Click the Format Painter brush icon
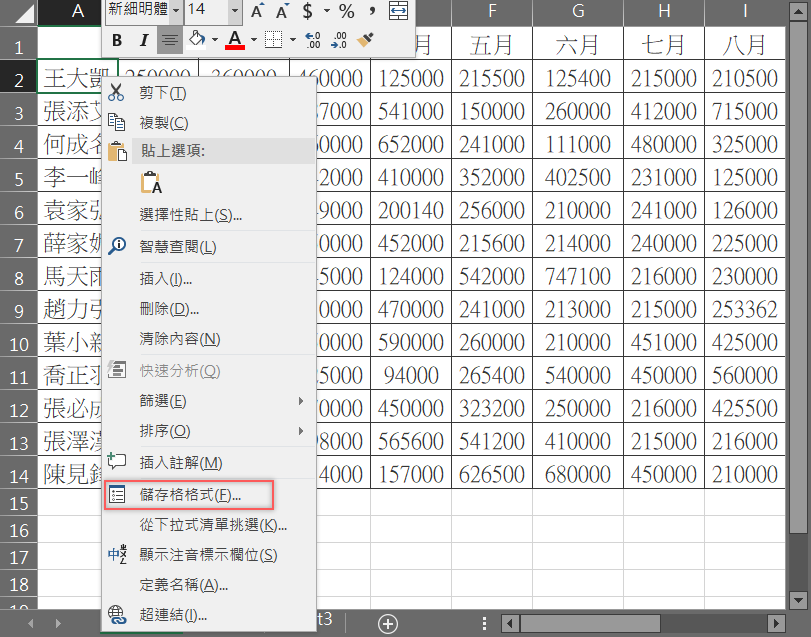The width and height of the screenshot is (811, 637). coord(365,38)
